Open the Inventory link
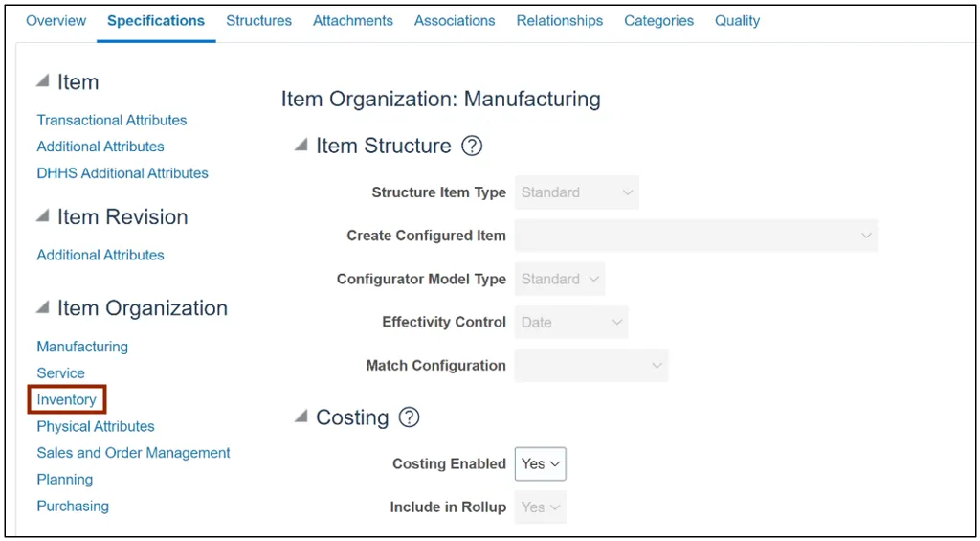980x541 pixels. click(x=66, y=399)
